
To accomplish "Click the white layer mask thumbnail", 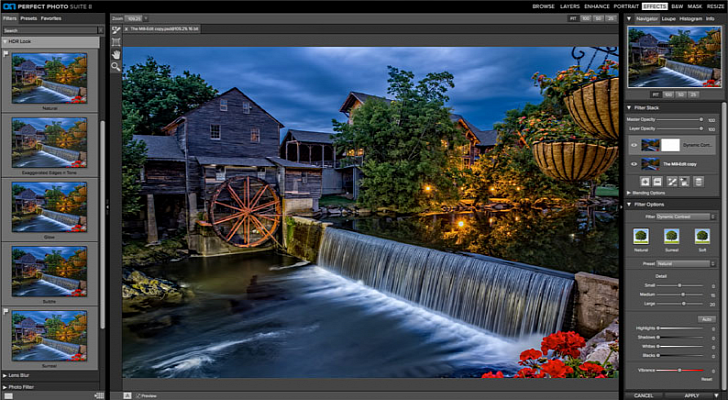I will tap(670, 145).
